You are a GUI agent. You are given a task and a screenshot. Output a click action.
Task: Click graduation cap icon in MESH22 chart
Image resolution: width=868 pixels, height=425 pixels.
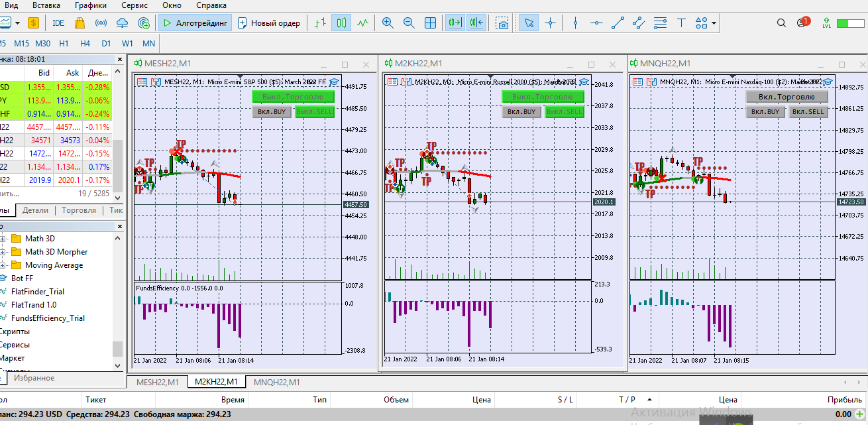click(x=334, y=82)
